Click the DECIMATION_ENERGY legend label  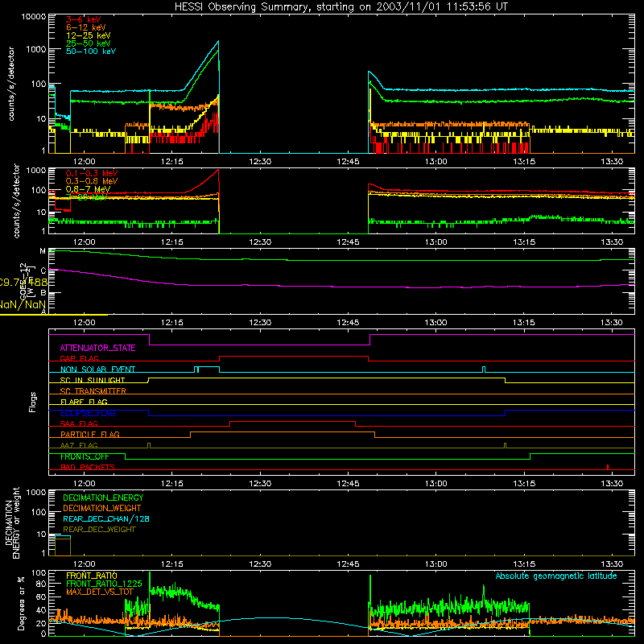pos(103,497)
